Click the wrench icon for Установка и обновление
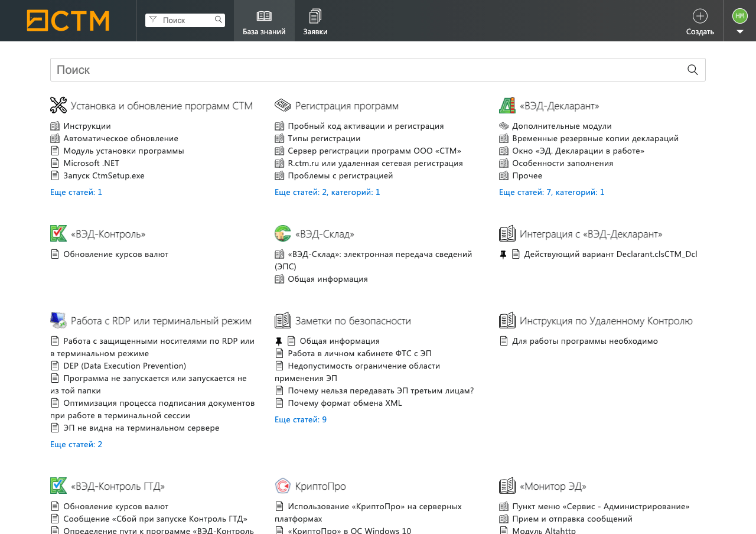The height and width of the screenshot is (534, 756). point(58,105)
